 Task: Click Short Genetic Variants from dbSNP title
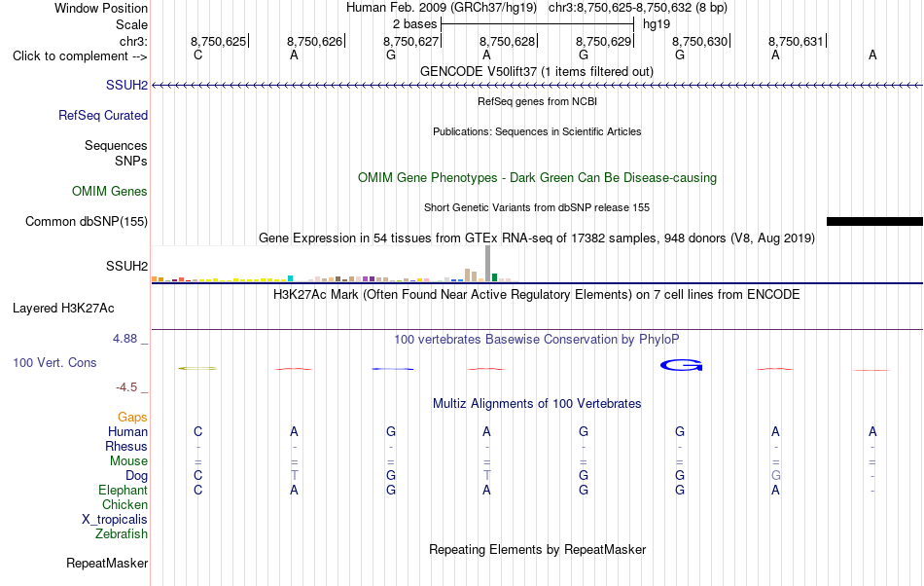pos(537,207)
